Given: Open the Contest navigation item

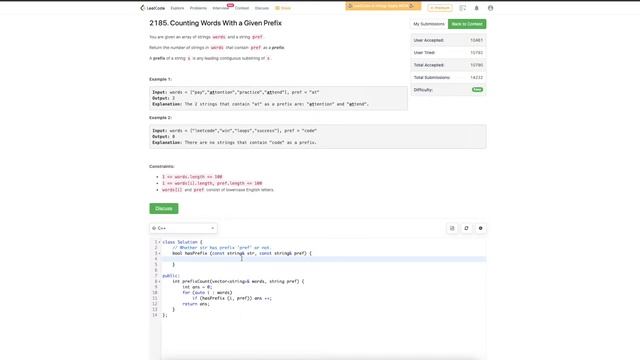Looking at the screenshot, I should click(242, 8).
